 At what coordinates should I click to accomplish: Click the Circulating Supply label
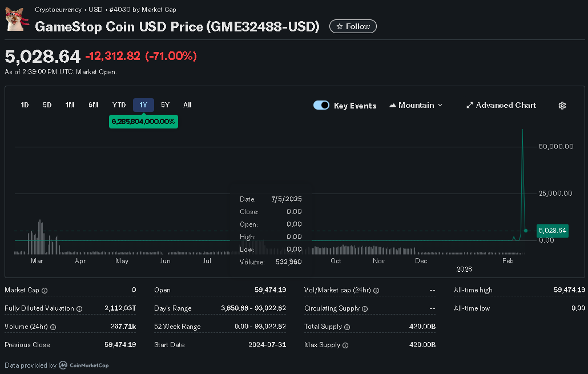332,308
